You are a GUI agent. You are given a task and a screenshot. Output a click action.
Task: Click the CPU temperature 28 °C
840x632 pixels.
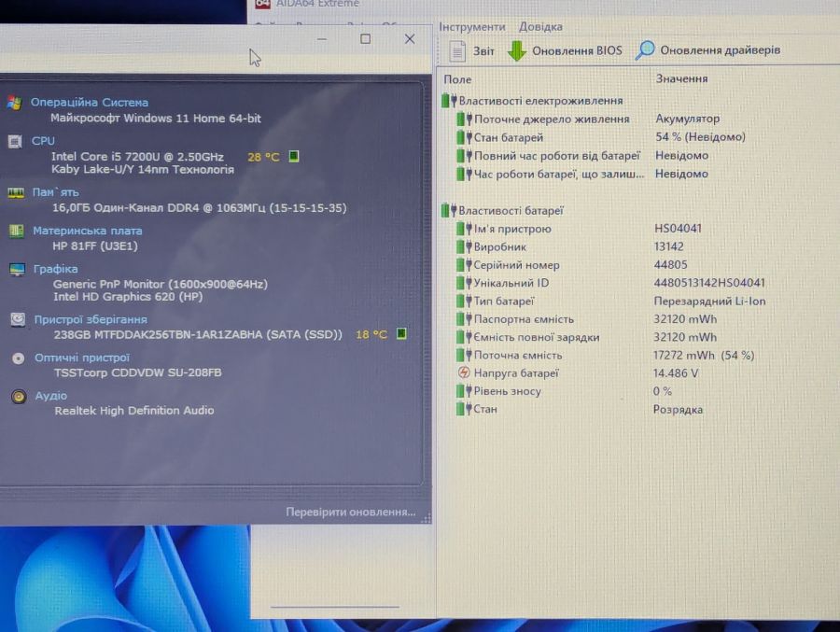click(263, 157)
